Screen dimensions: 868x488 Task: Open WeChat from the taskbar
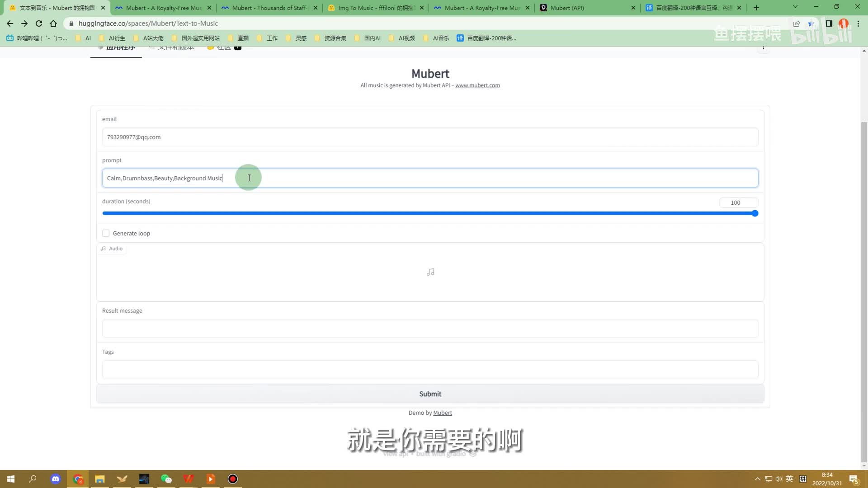coord(166,479)
